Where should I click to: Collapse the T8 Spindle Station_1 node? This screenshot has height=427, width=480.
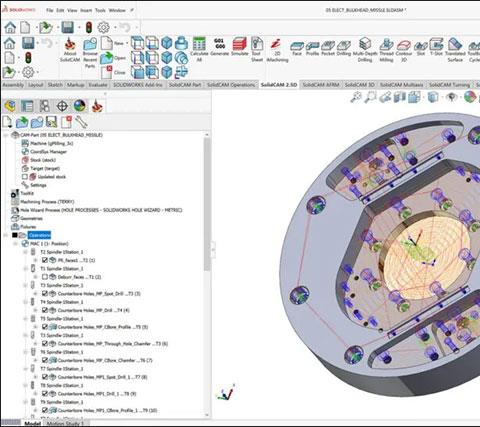tap(26, 385)
